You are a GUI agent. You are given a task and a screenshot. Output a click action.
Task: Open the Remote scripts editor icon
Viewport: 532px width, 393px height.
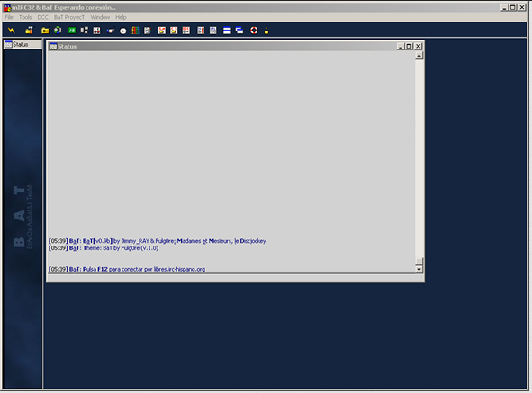click(x=96, y=31)
